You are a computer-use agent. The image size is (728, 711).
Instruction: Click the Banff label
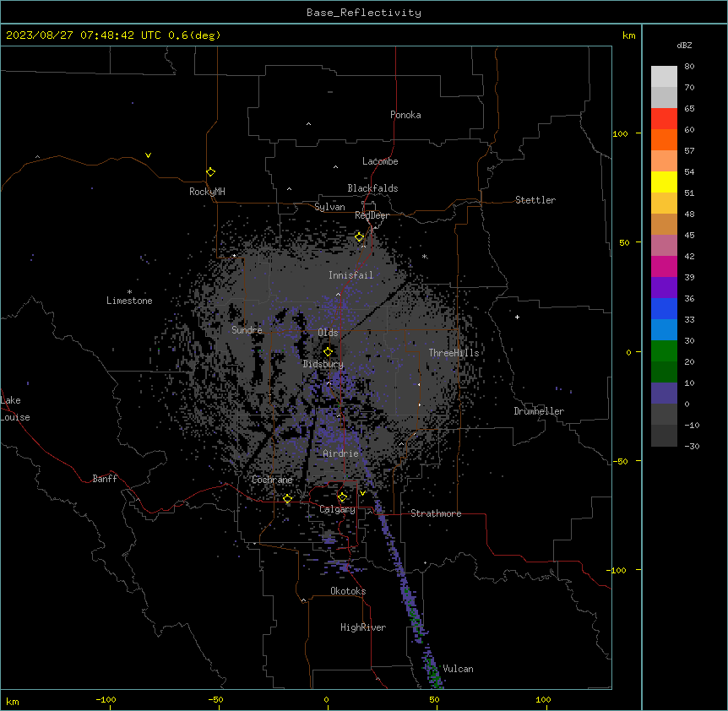point(105,479)
